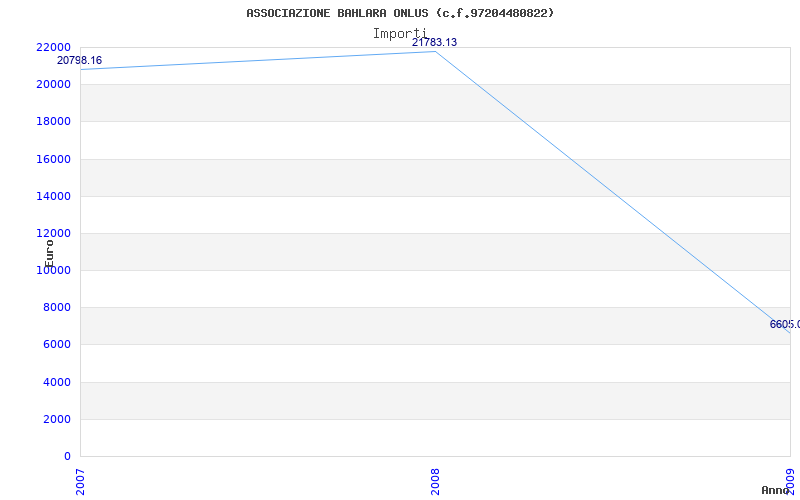Click the 4000 y-axis tick label
The width and height of the screenshot is (800, 500).
click(x=56, y=382)
